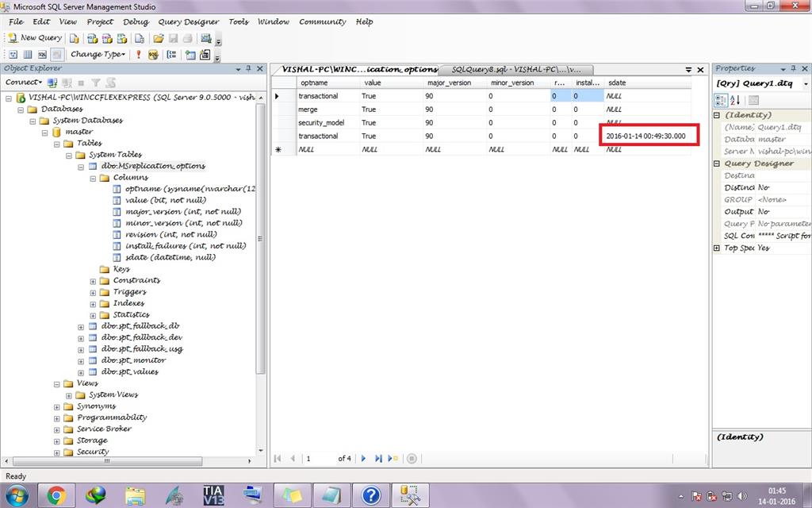The image size is (812, 508).
Task: Open a Database Engine Query
Action: click(75, 38)
